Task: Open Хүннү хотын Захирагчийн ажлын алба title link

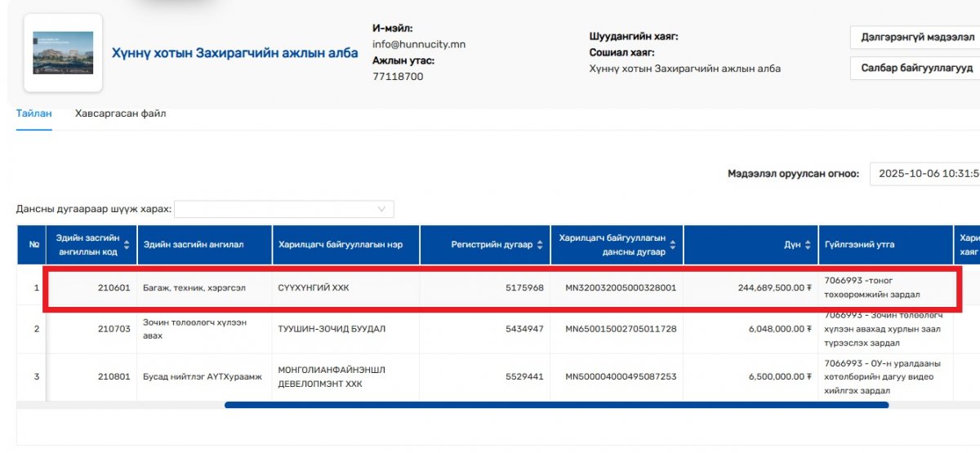Action: point(234,53)
